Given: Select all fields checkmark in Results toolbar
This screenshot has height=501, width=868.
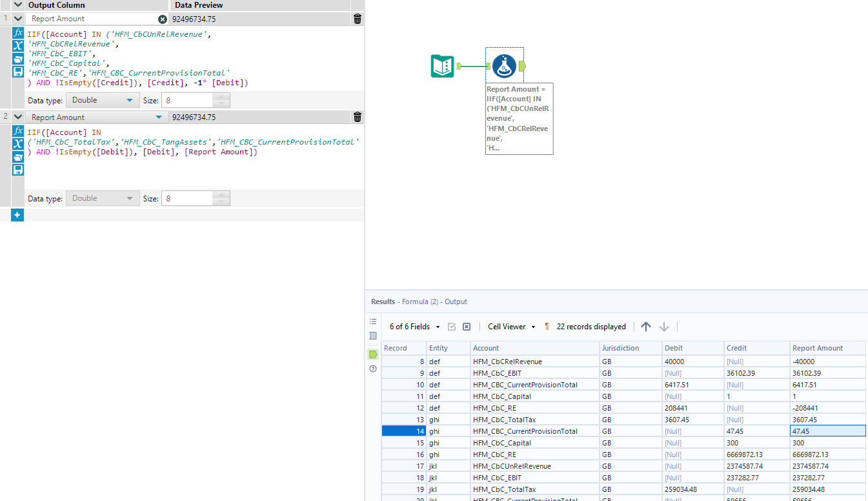Looking at the screenshot, I should 452,327.
